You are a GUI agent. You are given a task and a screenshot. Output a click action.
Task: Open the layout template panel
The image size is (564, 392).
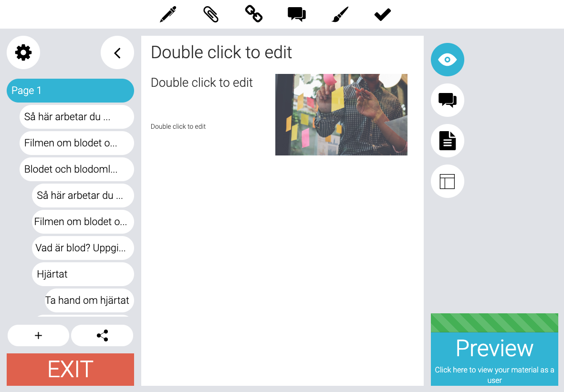(x=448, y=181)
